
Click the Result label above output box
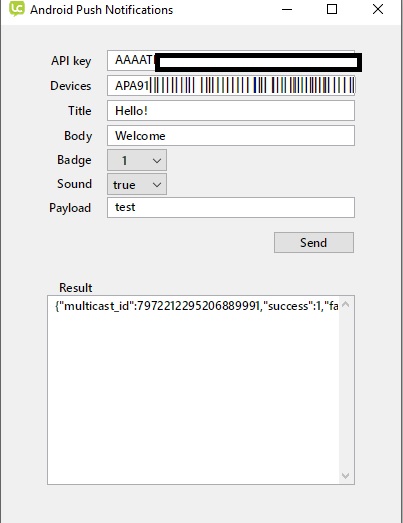[x=76, y=288]
